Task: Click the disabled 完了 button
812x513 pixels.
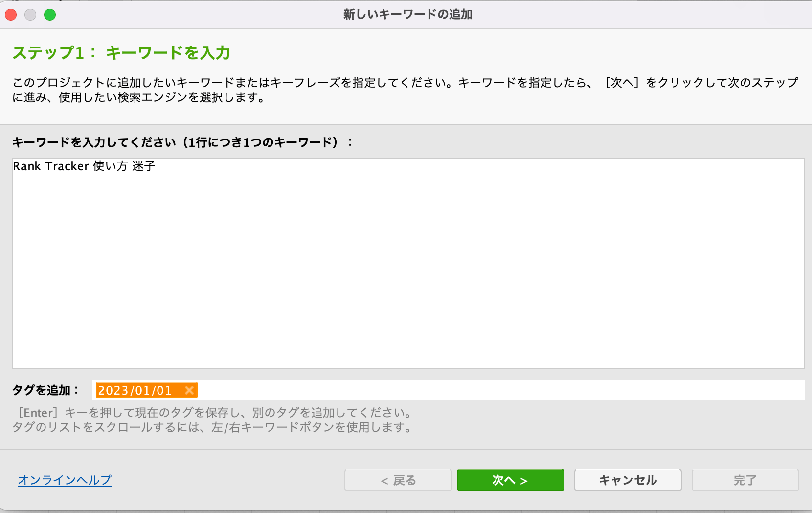Action: click(x=745, y=480)
